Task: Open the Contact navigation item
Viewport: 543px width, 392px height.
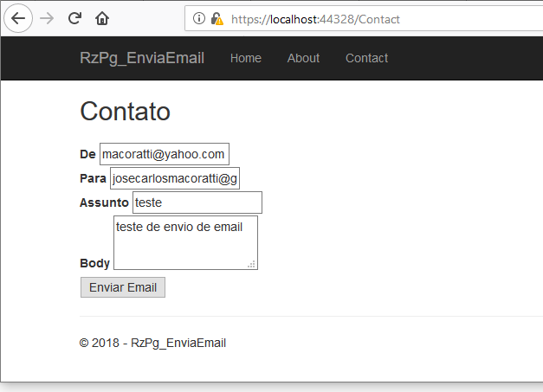Action: [x=366, y=58]
